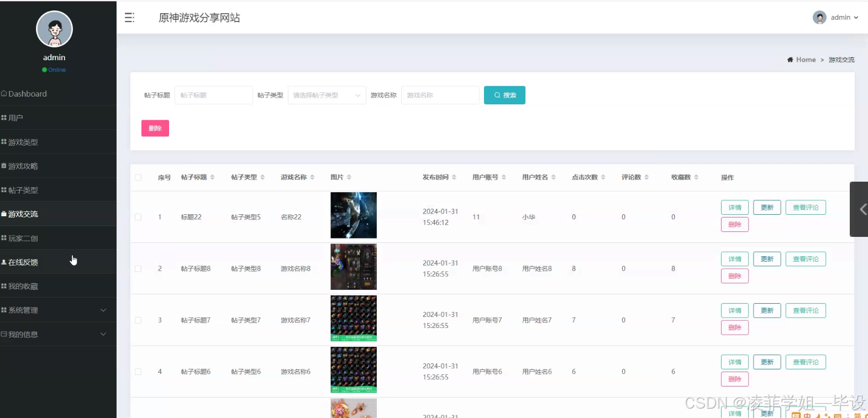The image size is (868, 418).
Task: Open 游戏交流 in the sidebar
Action: (x=58, y=214)
